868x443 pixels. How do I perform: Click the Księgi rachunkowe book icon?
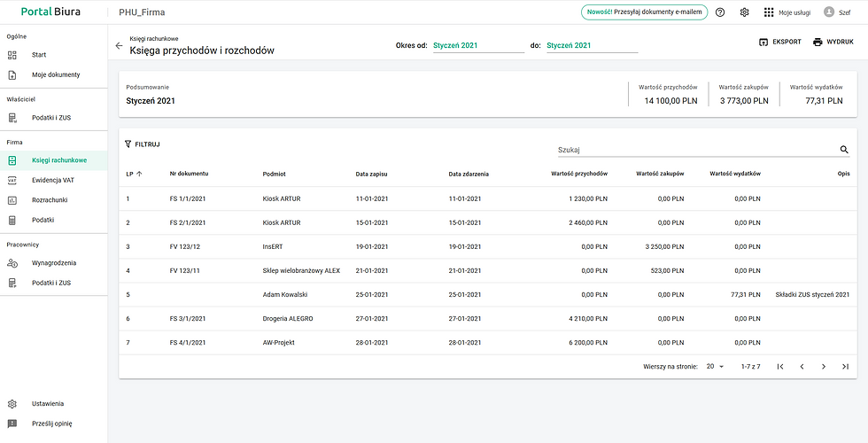12,160
